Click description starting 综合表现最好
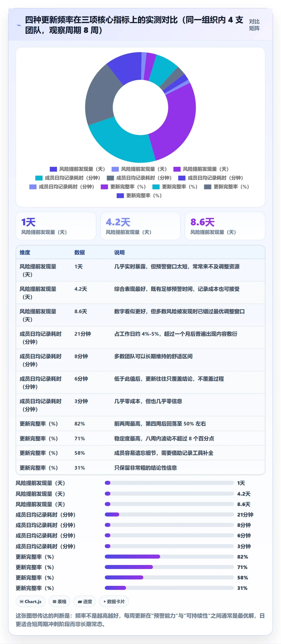The height and width of the screenshot is (644, 281). 177,289
